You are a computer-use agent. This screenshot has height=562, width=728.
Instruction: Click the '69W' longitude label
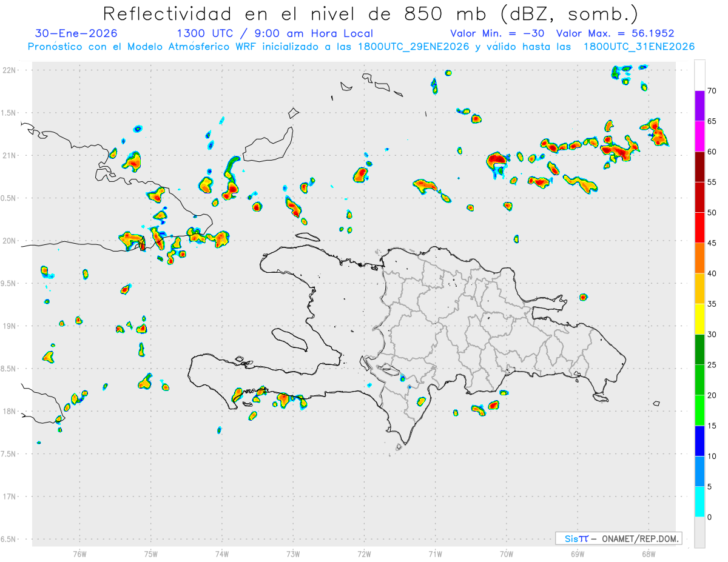[x=578, y=554]
